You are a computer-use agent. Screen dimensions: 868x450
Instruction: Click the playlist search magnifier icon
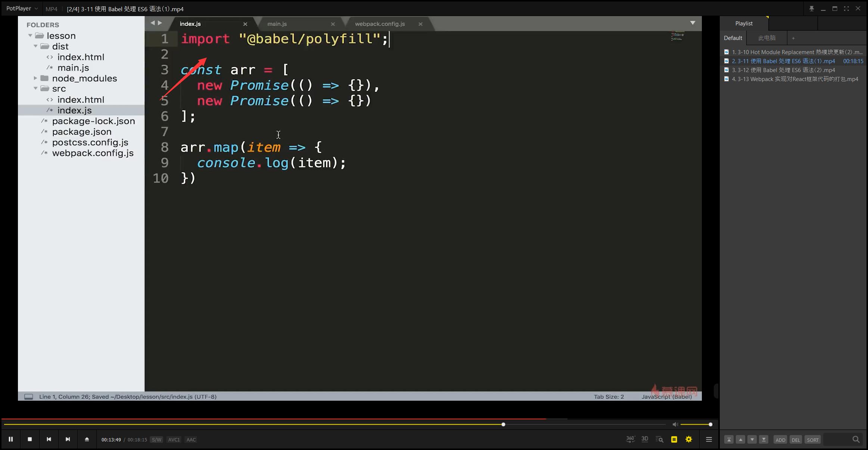click(x=856, y=440)
